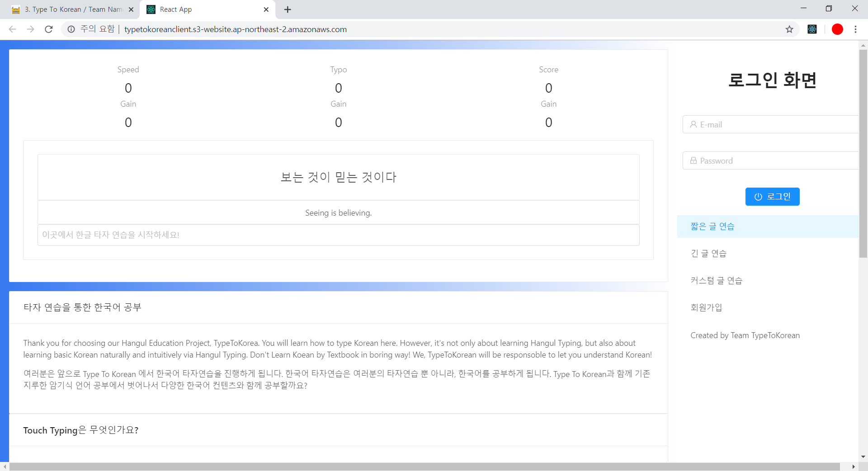
Task: Open React Developer Tools extension icon
Action: coord(812,29)
